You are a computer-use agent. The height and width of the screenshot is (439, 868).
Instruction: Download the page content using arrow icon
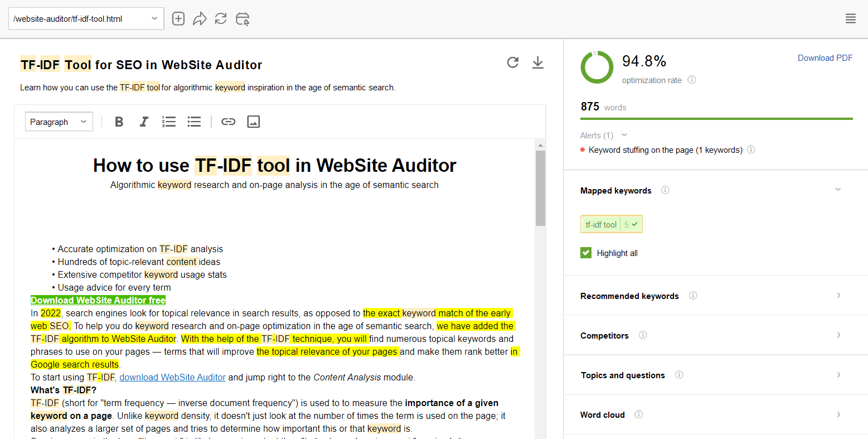[x=537, y=62]
